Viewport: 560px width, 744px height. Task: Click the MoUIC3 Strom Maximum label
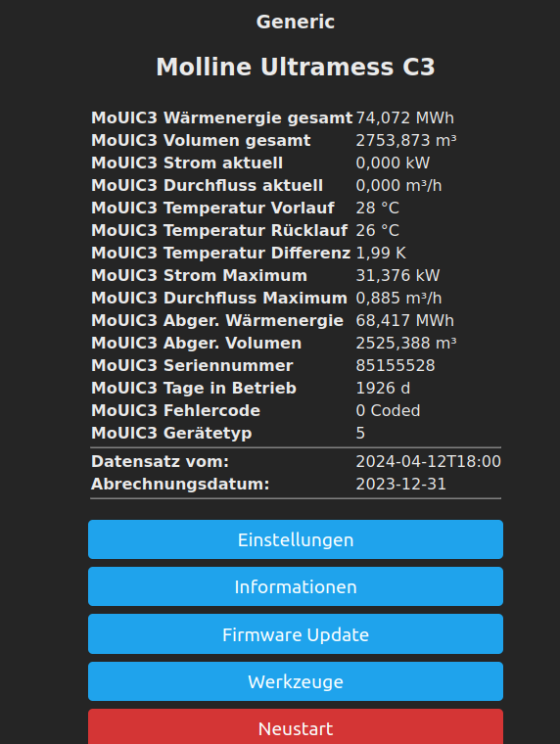[x=199, y=276]
